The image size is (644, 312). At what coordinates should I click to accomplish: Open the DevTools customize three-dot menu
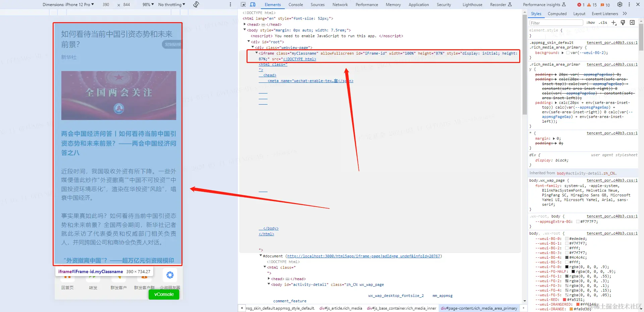629,4
